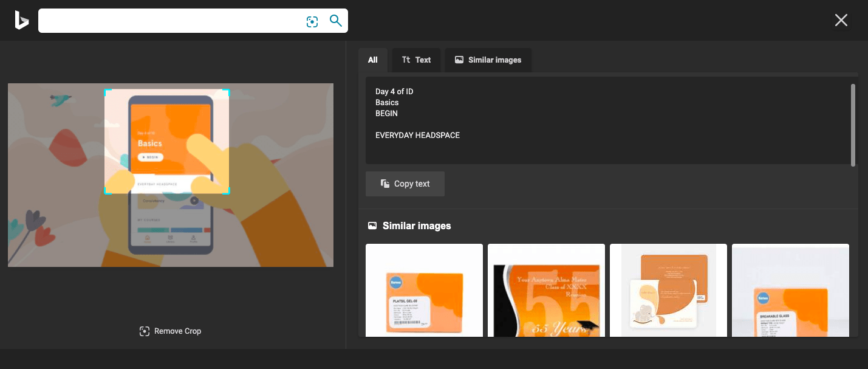
Task: Click the 'Day 4 of ID' text line
Action: coord(394,92)
